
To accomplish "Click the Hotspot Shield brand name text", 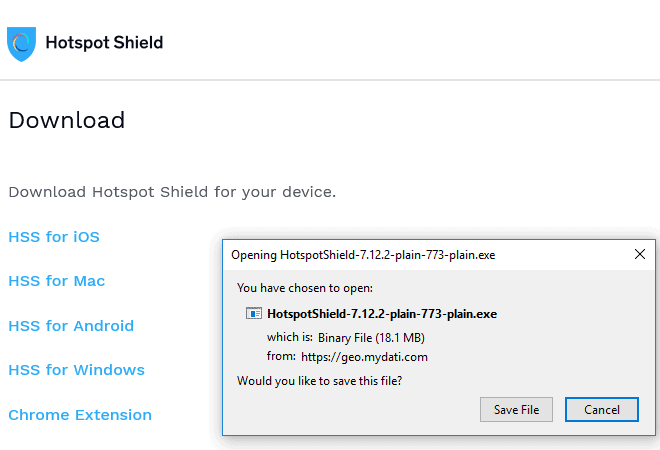I will click(104, 43).
